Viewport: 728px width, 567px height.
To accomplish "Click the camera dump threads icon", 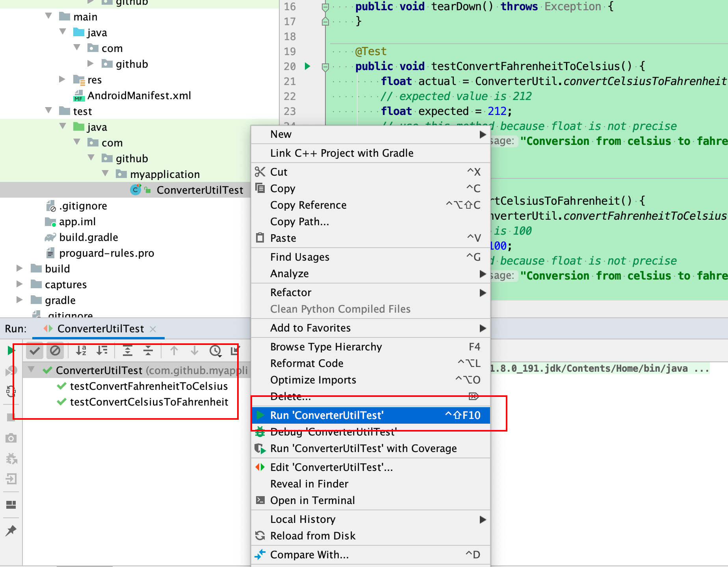I will point(11,438).
